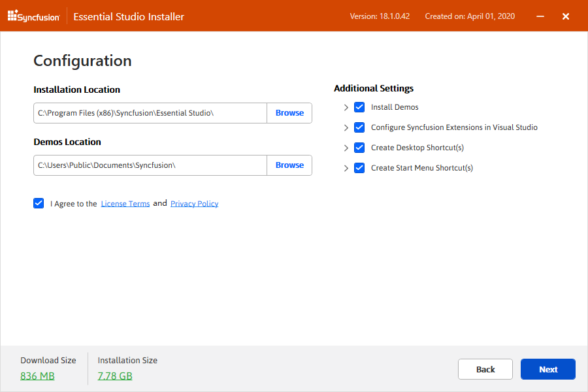Close the Essential Studio Installer window
Screen dimensions: 588x392
point(566,16)
